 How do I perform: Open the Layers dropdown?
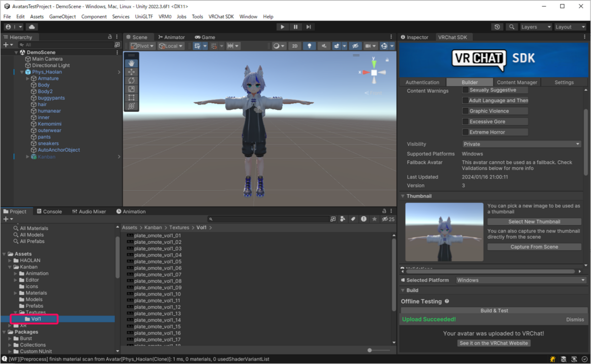click(x=536, y=27)
